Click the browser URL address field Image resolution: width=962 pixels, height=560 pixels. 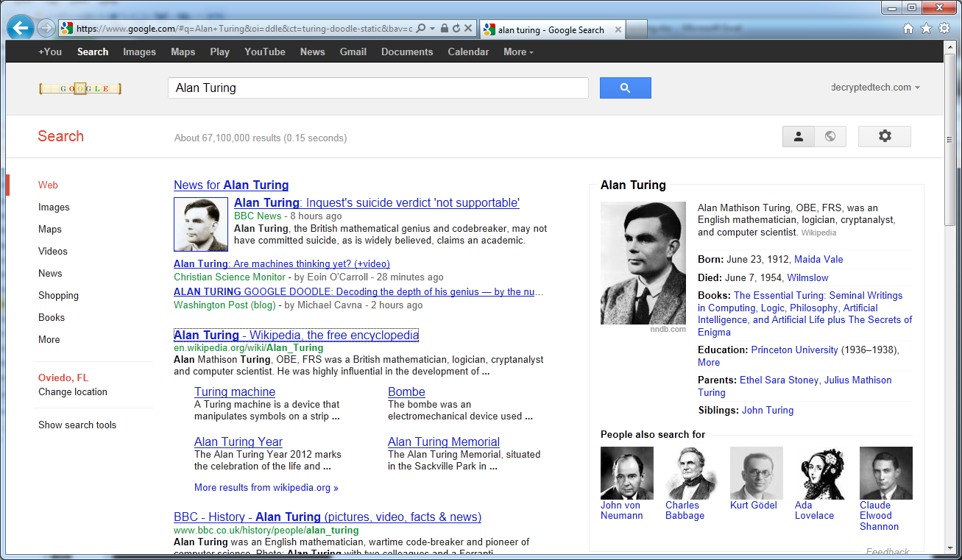tap(243, 29)
